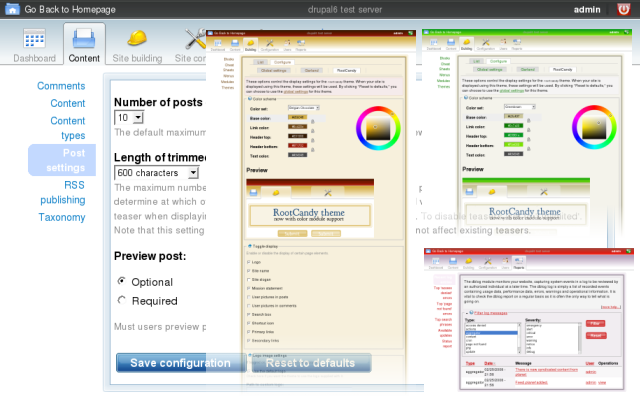The height and width of the screenshot is (399, 640).
Task: Toggle the Site slogan checkbox in brown preview
Action: click(x=249, y=279)
